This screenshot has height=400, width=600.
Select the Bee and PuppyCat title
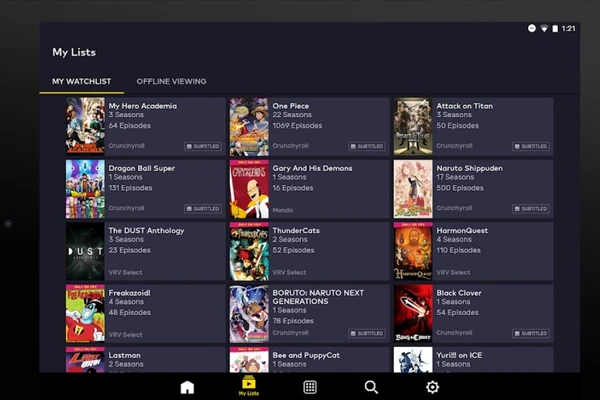tap(306, 356)
